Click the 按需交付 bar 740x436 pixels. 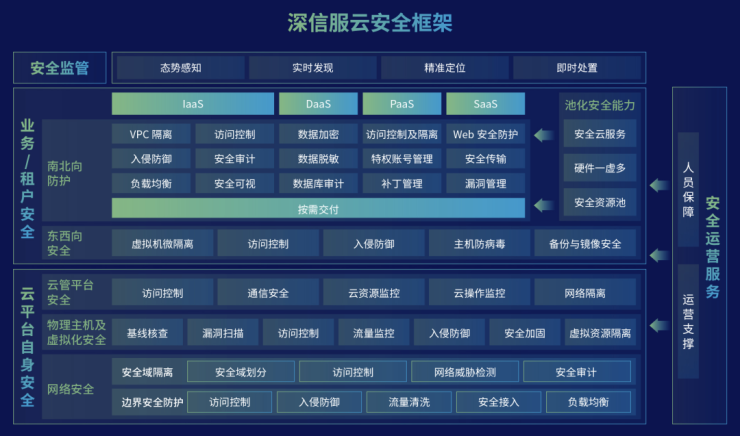point(318,208)
